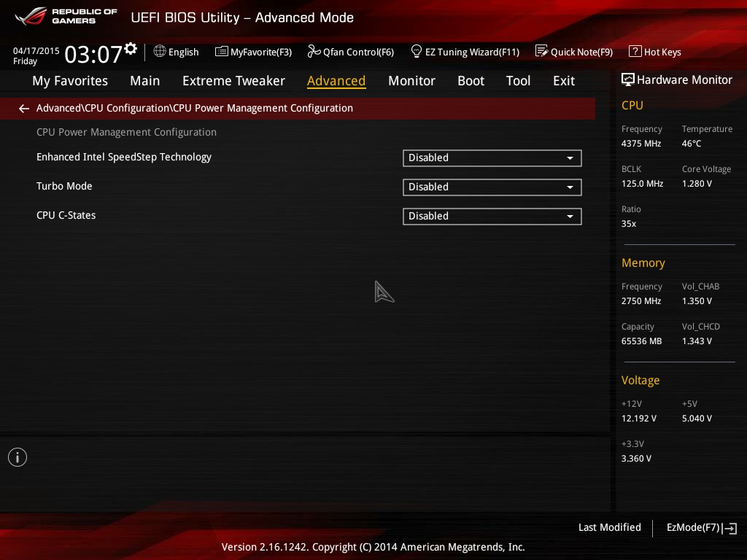Click the back arrow in the breadcrumb bar
Image resolution: width=747 pixels, height=560 pixels.
tap(24, 109)
